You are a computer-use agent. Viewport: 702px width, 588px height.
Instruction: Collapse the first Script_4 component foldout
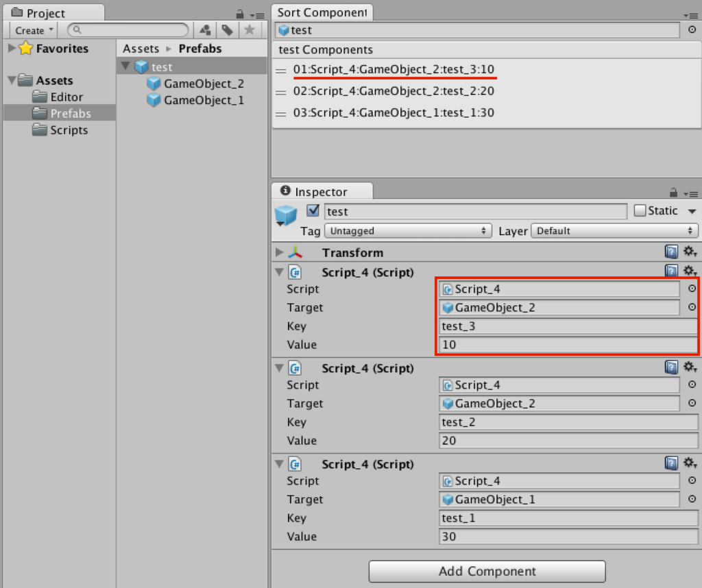[280, 271]
